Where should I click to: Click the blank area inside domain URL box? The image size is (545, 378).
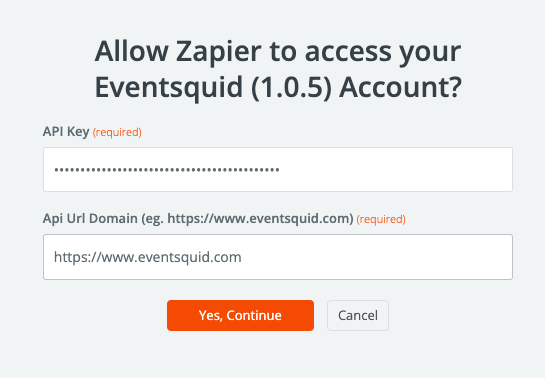(377, 257)
